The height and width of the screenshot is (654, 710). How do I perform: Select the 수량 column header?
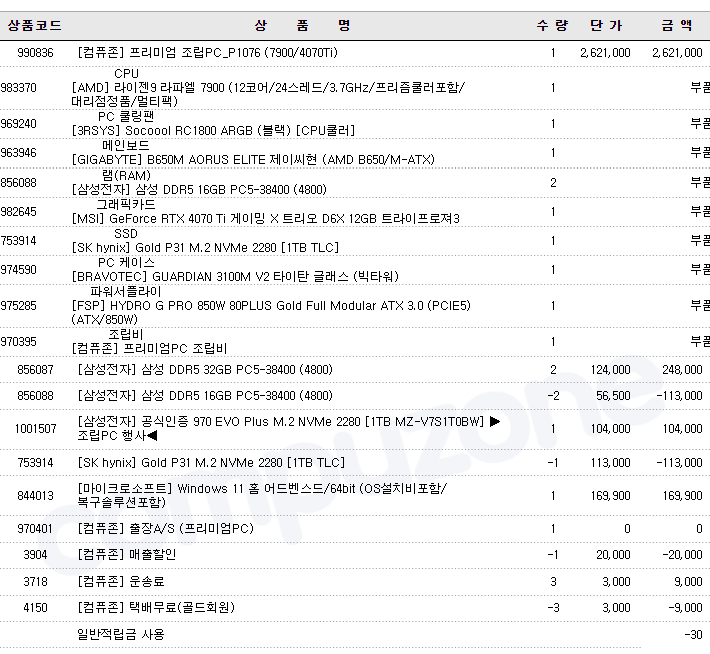551,25
